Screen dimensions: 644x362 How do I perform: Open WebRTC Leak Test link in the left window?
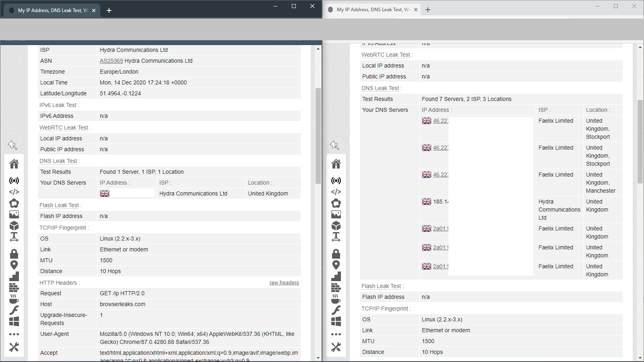pos(64,128)
